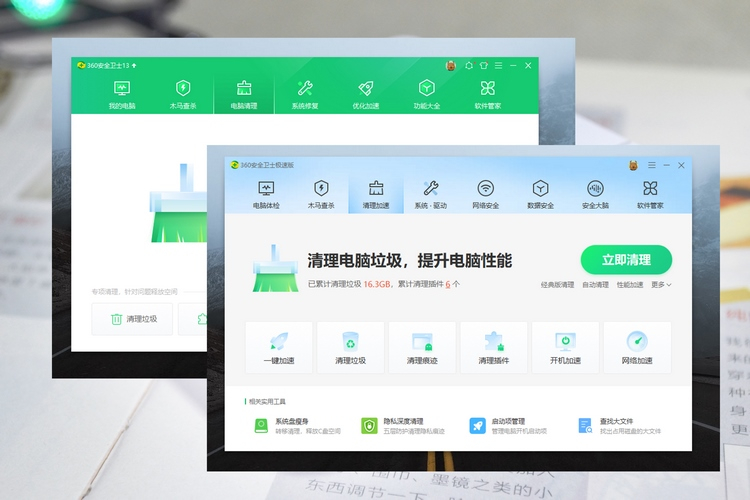
Task: Open hamburger menu in 360安全卫士13 window
Action: [498, 66]
